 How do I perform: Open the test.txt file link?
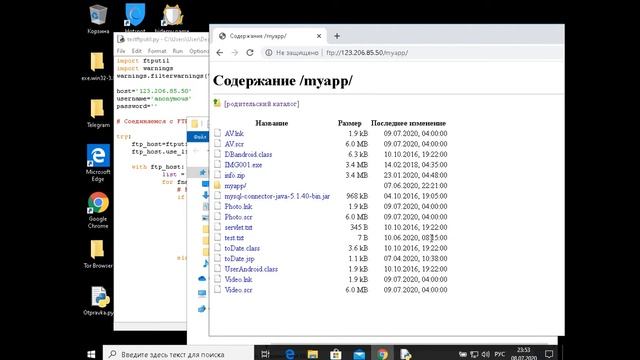click(234, 238)
